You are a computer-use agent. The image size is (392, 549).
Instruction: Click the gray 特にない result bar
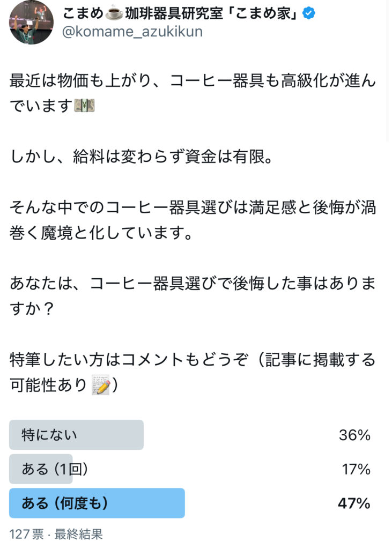point(76,435)
